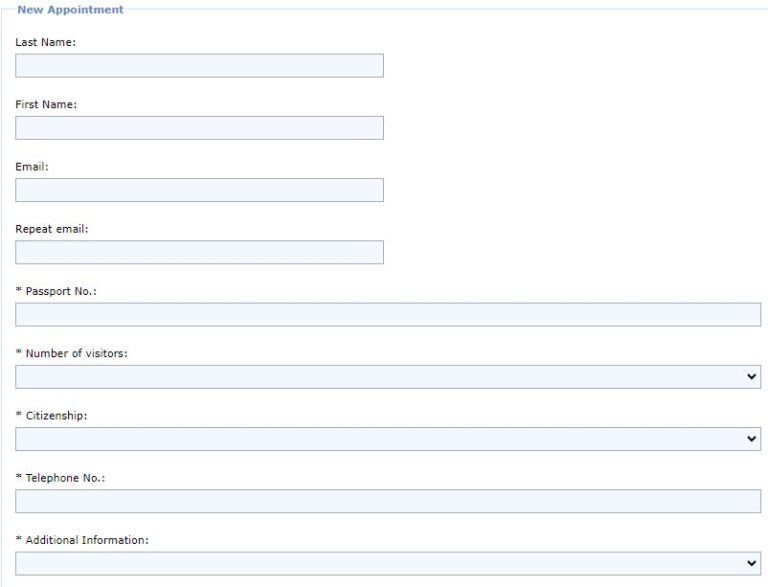Click the "First Name:" label text
The height and width of the screenshot is (587, 768).
46,104
